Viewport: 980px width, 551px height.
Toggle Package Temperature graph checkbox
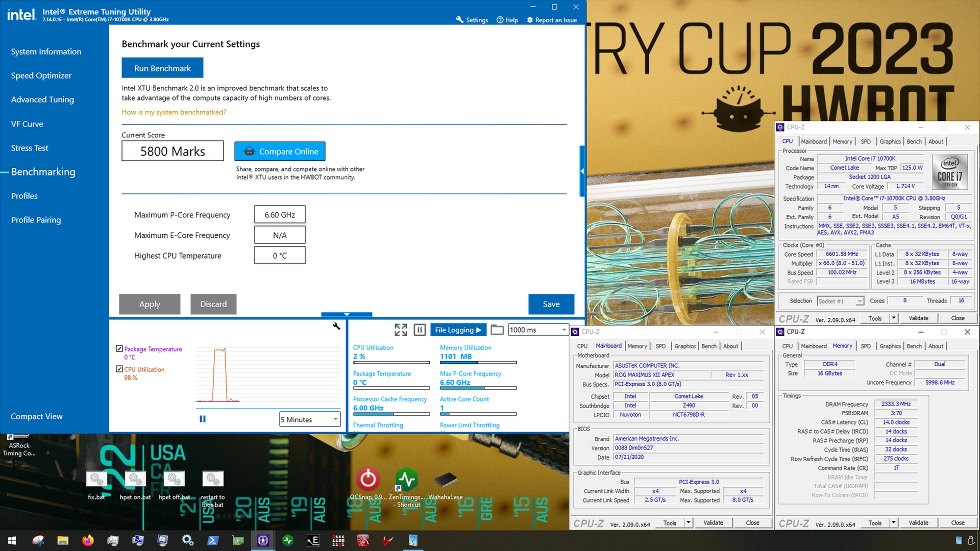119,348
